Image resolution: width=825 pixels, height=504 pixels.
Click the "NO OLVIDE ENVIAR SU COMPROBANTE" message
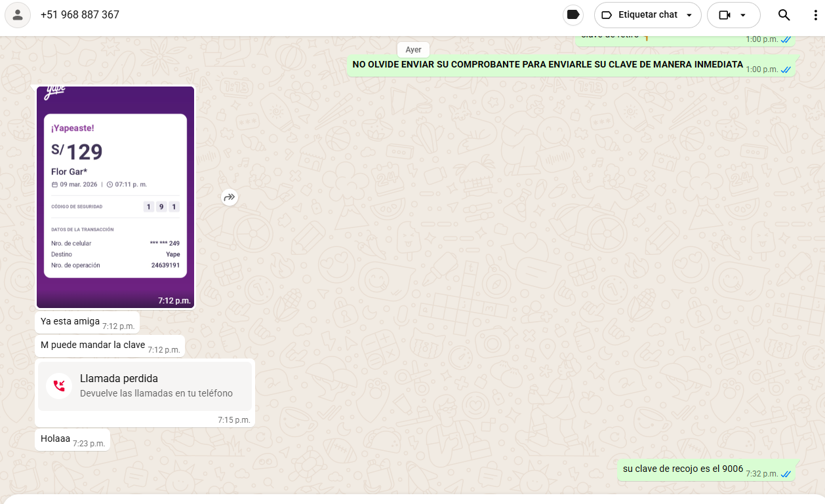click(x=548, y=65)
